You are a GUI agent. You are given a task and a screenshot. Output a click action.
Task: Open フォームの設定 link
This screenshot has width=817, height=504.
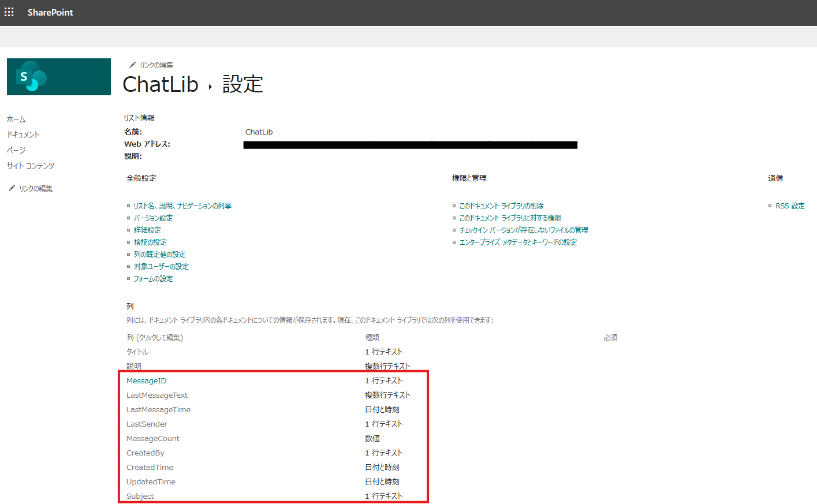(154, 279)
